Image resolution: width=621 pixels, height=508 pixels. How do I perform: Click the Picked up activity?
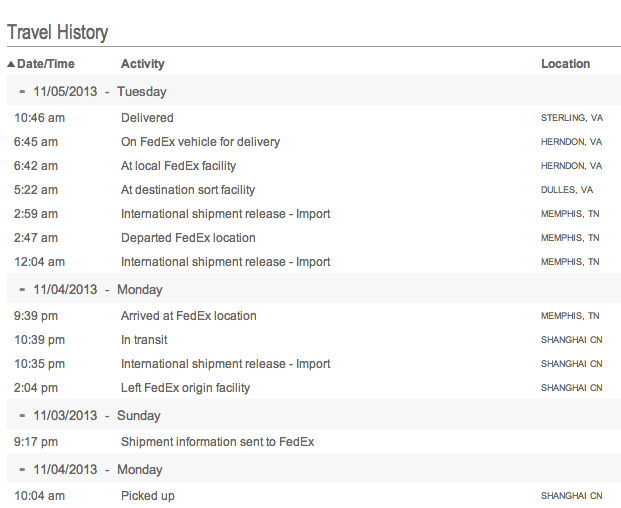click(148, 496)
